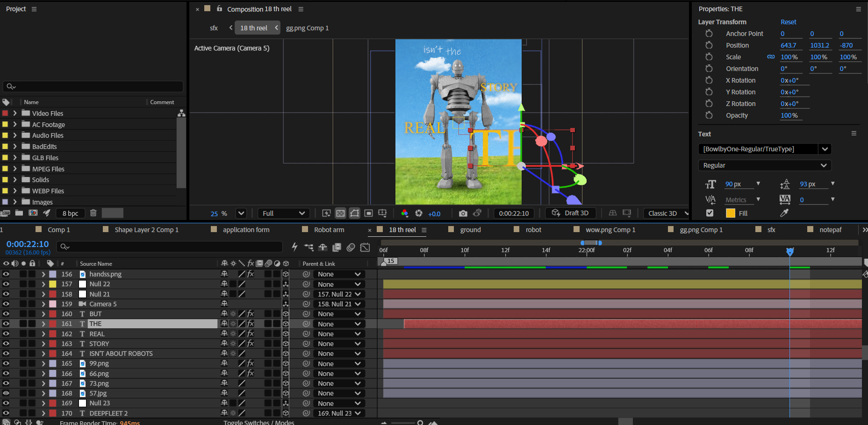Toggle the Motion Blur enable switch in timeline

[351, 247]
